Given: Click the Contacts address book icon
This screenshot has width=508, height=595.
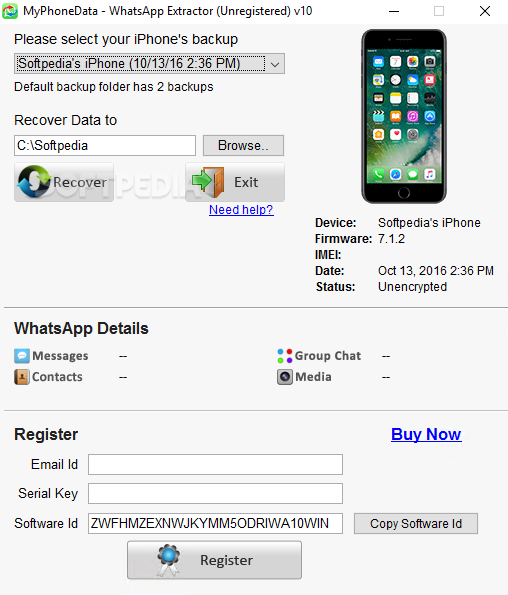Looking at the screenshot, I should tap(22, 377).
